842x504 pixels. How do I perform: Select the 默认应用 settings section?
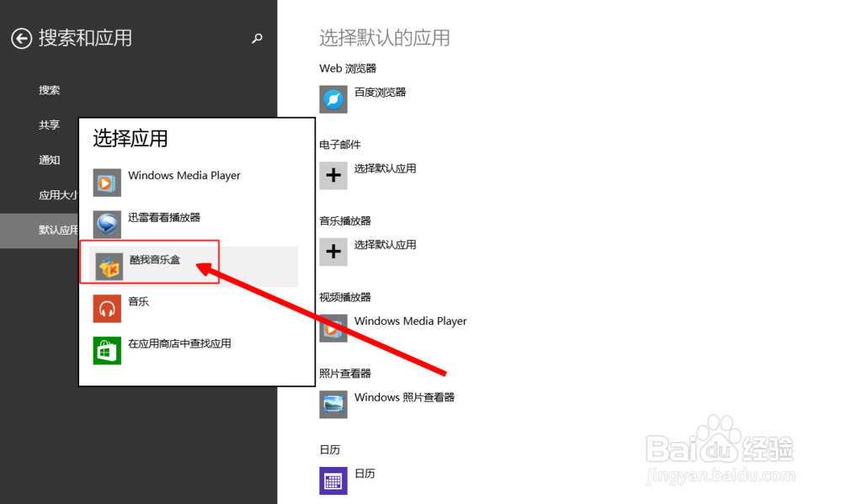pos(58,231)
